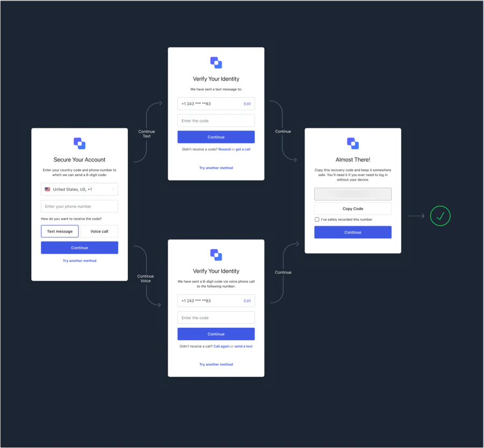Edit phone number on text message Verify card
Viewport: 484px width, 448px height.
coord(247,104)
